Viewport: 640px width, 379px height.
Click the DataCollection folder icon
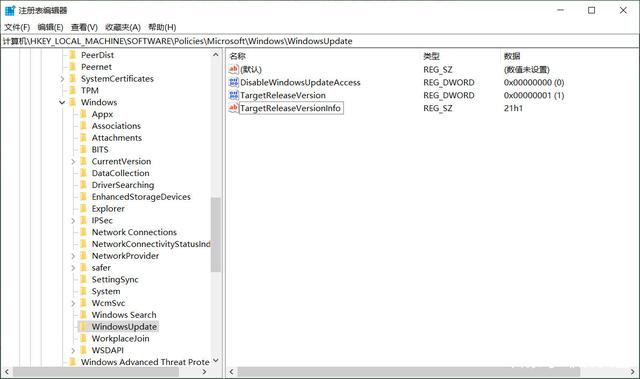pos(83,173)
